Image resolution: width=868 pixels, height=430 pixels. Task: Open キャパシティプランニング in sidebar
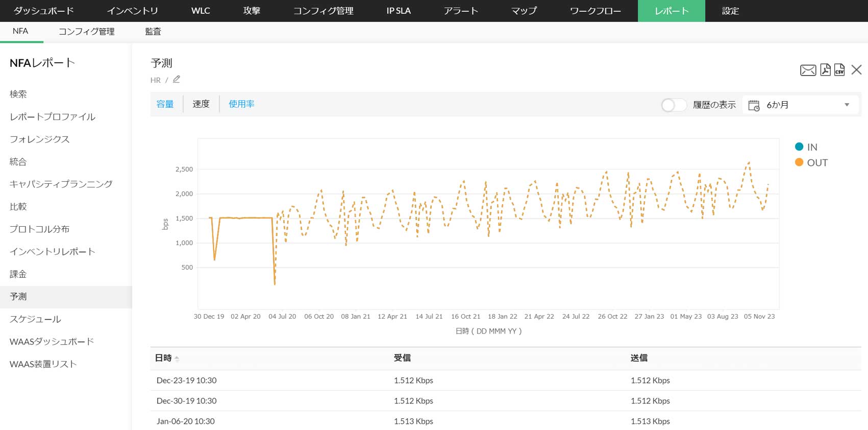(x=61, y=184)
